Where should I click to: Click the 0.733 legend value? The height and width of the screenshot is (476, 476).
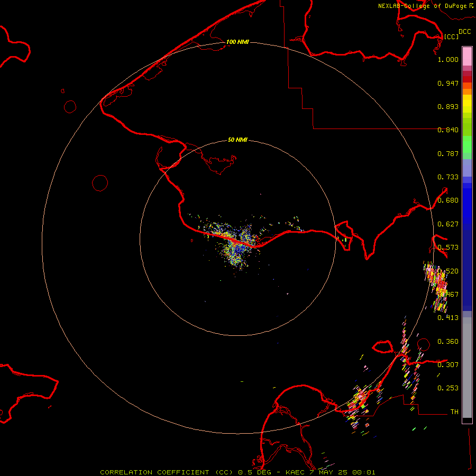[x=448, y=177]
